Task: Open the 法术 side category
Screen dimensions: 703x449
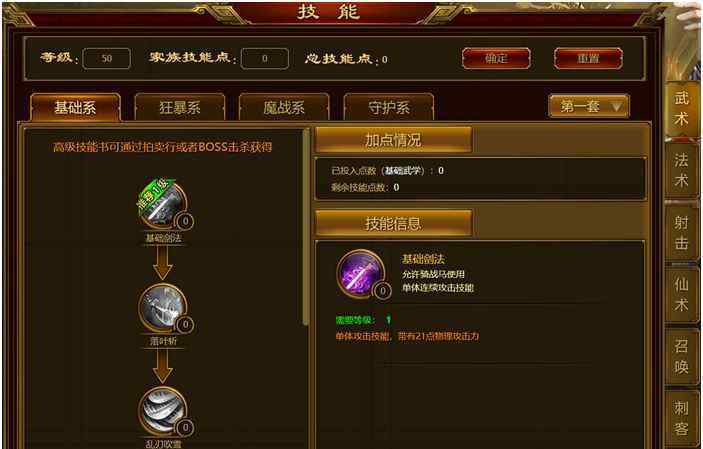Action: click(x=681, y=170)
